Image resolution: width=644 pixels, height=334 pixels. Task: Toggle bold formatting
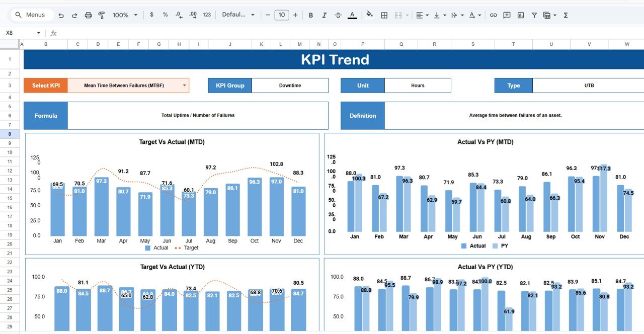311,15
